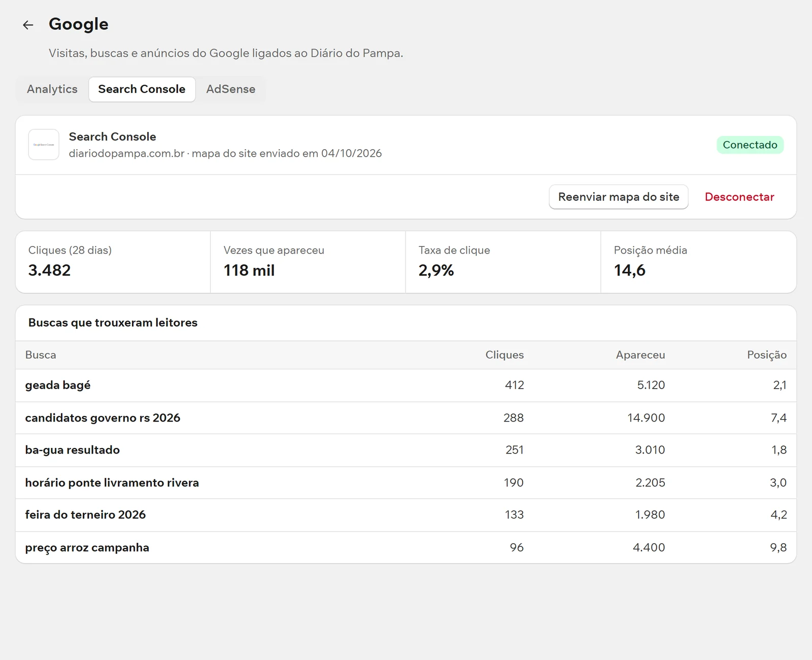
Task: Click the Cliques column header
Action: [504, 355]
